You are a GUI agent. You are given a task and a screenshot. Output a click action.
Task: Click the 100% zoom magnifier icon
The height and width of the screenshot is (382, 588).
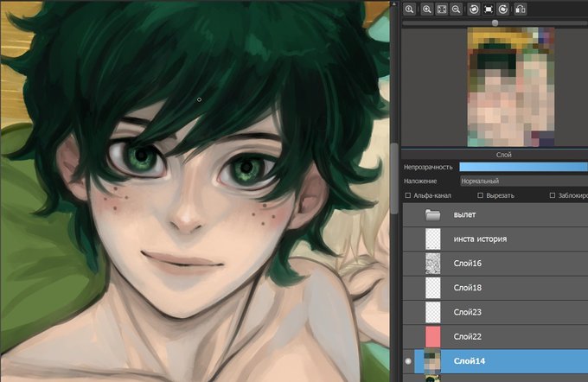[x=410, y=10]
